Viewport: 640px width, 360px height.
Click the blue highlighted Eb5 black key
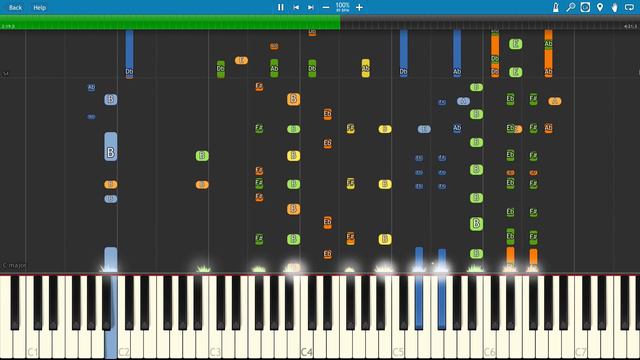click(419, 302)
